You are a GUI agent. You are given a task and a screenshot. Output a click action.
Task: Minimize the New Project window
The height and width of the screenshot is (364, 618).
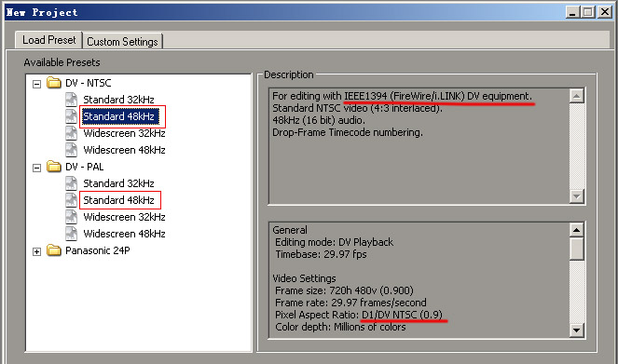pos(573,12)
